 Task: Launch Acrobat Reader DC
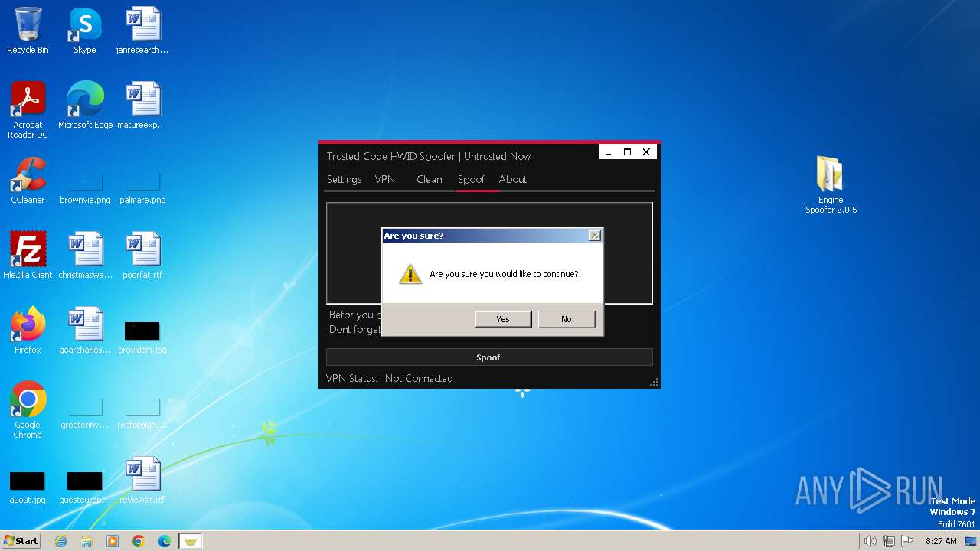click(x=28, y=111)
